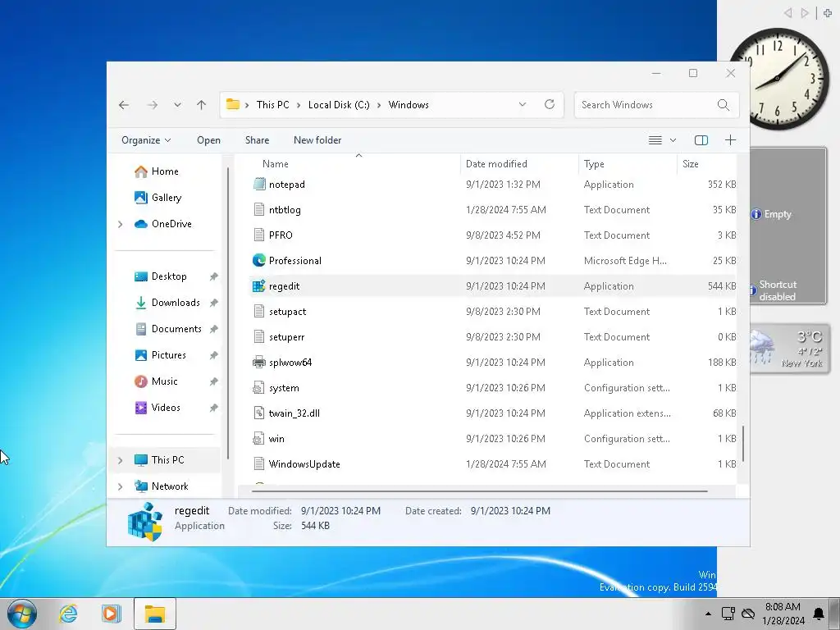This screenshot has height=630, width=840.
Task: Click the vertical scrollbar of file list
Action: (x=743, y=443)
